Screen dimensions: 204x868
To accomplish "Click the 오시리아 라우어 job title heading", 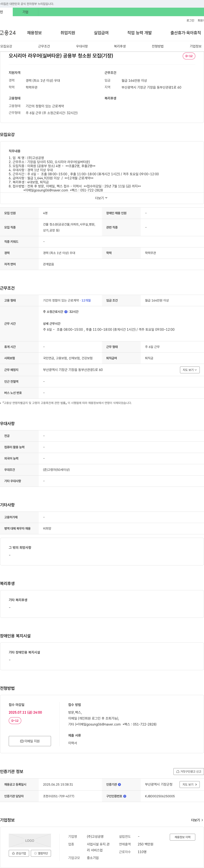I will pyautogui.click(x=61, y=56).
